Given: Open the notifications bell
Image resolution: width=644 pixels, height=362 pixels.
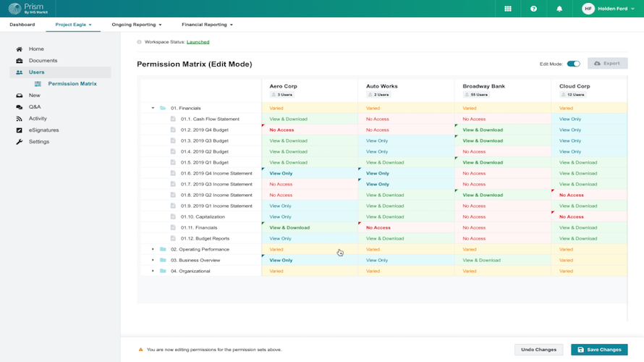Looking at the screenshot, I should [559, 9].
